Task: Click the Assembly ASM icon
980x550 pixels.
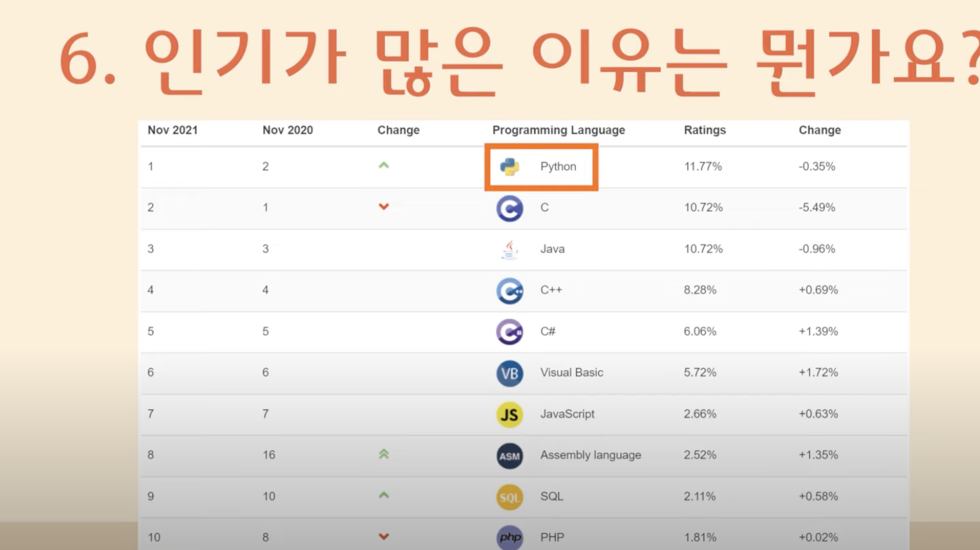Action: (x=510, y=456)
